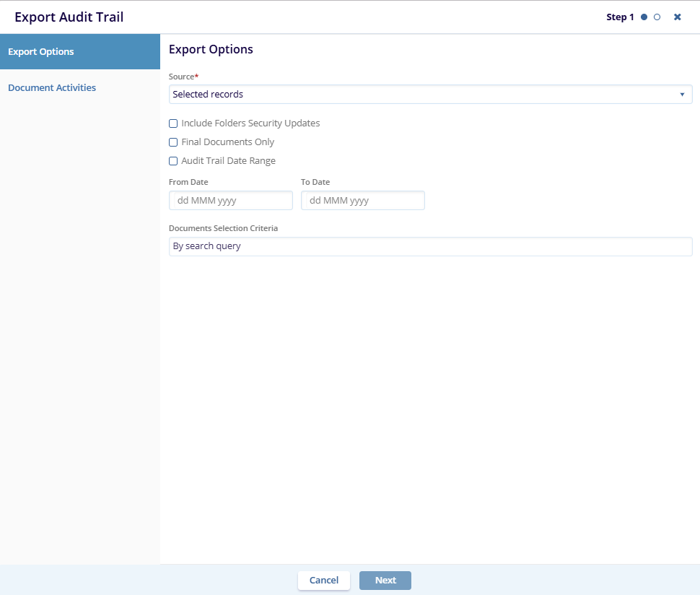The image size is (700, 595).
Task: Open the Source dropdown arrow
Action: pyautogui.click(x=682, y=95)
